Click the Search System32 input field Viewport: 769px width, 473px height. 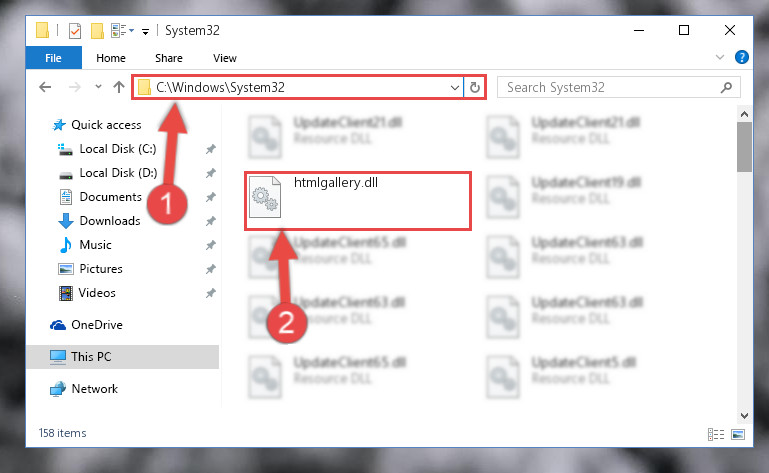pos(611,87)
